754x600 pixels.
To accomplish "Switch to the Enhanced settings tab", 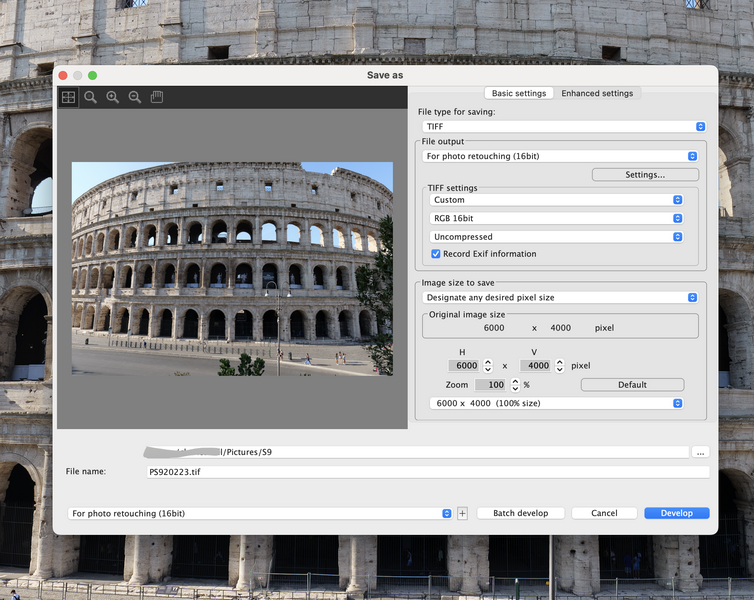I will click(597, 93).
